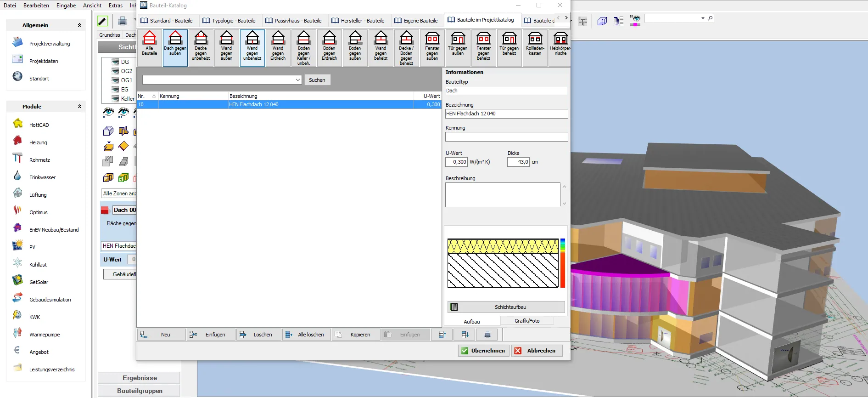Open the Extras menu
The width and height of the screenshot is (868, 398).
click(x=115, y=6)
